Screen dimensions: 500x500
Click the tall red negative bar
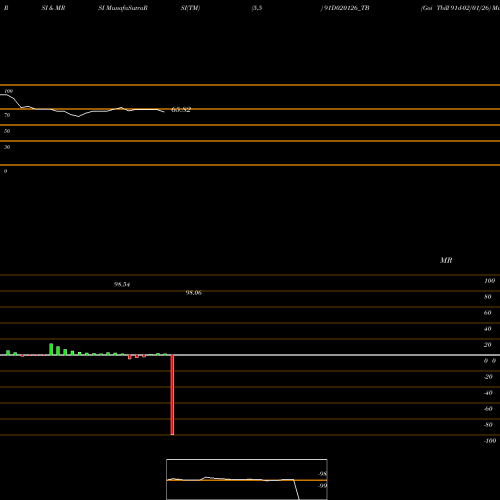tap(172, 395)
